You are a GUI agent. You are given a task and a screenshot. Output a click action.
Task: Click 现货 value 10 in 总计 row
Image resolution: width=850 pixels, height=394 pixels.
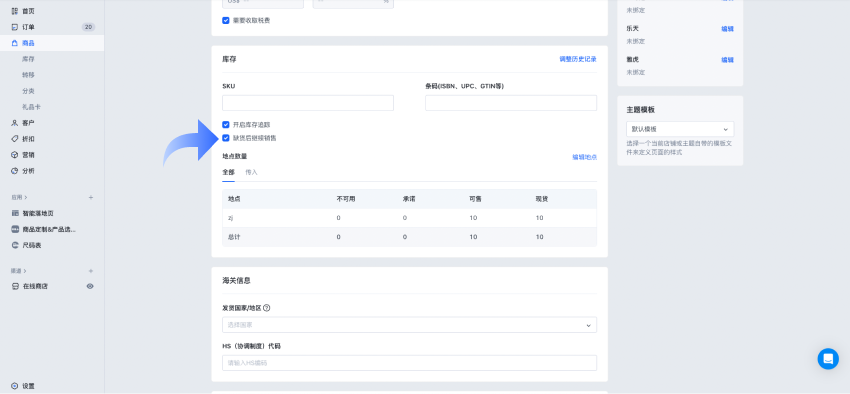click(540, 237)
